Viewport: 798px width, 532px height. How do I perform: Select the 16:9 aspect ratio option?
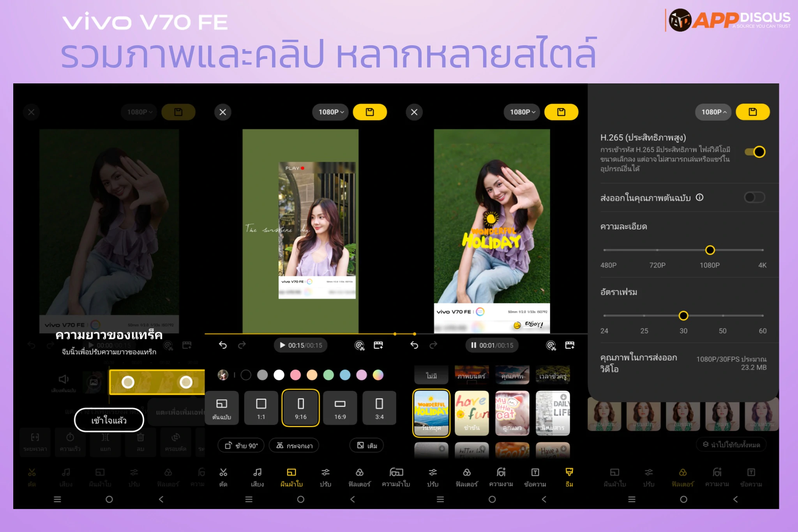340,408
